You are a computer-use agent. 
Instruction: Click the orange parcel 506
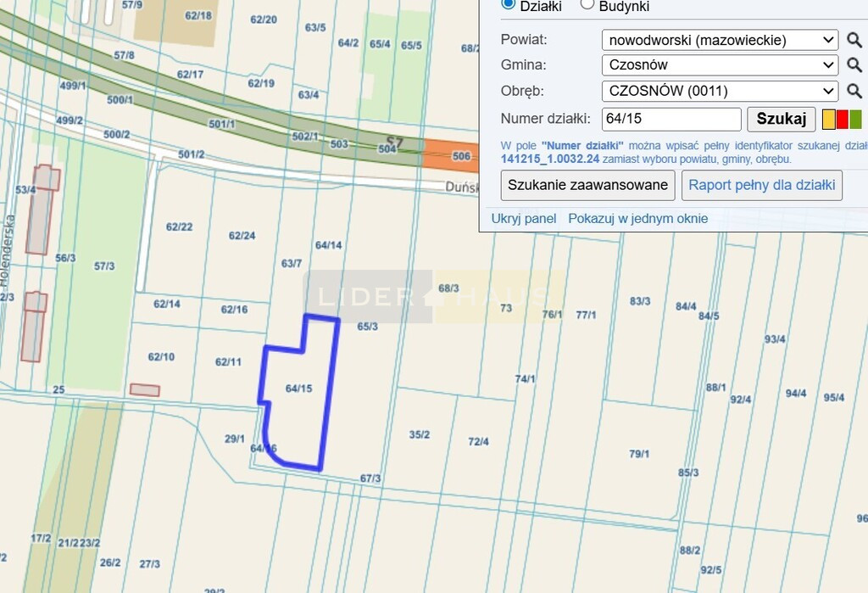[x=451, y=155]
